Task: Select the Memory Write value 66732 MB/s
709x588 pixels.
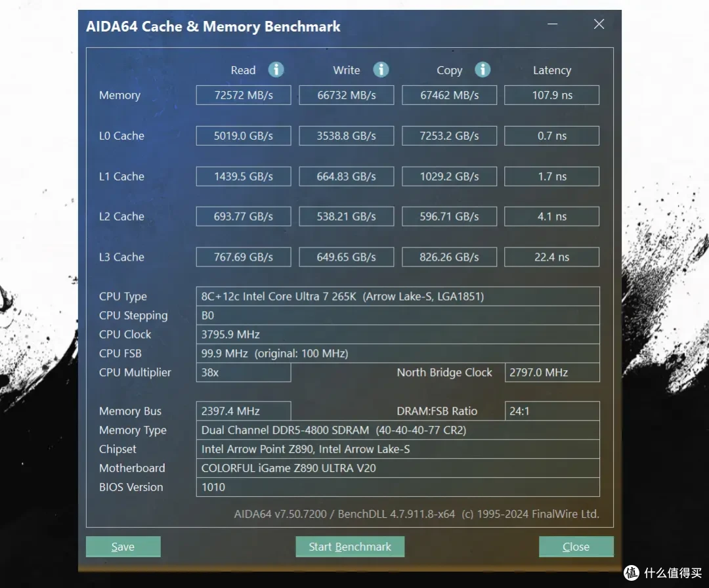Action: (x=347, y=95)
